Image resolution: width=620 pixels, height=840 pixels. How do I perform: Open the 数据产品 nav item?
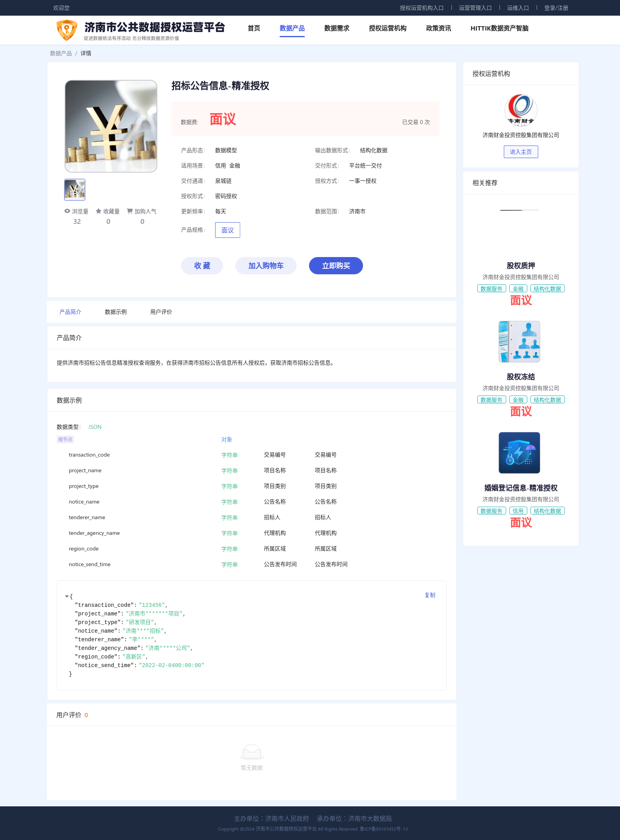(x=292, y=28)
